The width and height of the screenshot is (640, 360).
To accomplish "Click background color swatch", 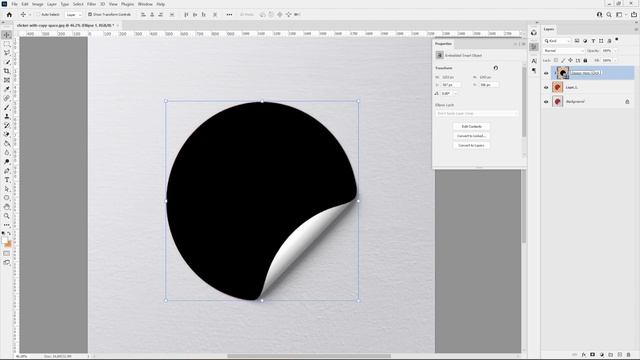I will coord(9,244).
